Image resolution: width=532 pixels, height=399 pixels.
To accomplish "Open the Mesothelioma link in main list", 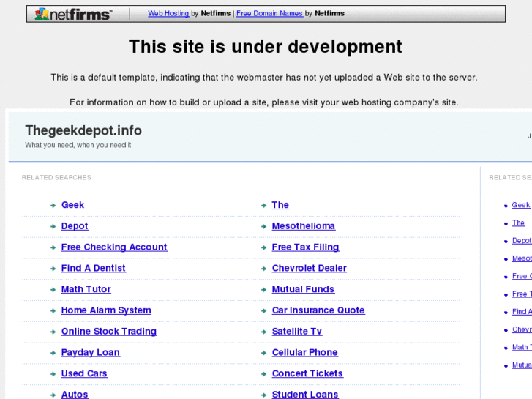I will [304, 226].
